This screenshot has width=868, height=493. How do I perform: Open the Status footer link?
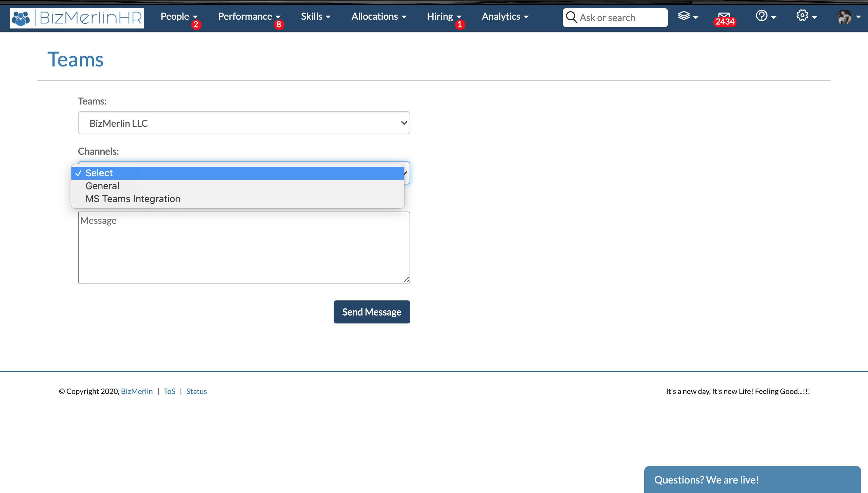(197, 391)
